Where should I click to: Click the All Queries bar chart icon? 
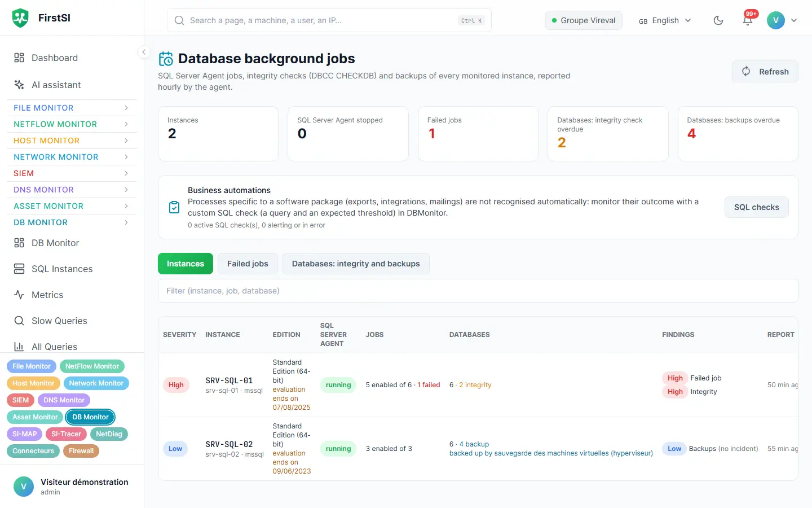(19, 347)
